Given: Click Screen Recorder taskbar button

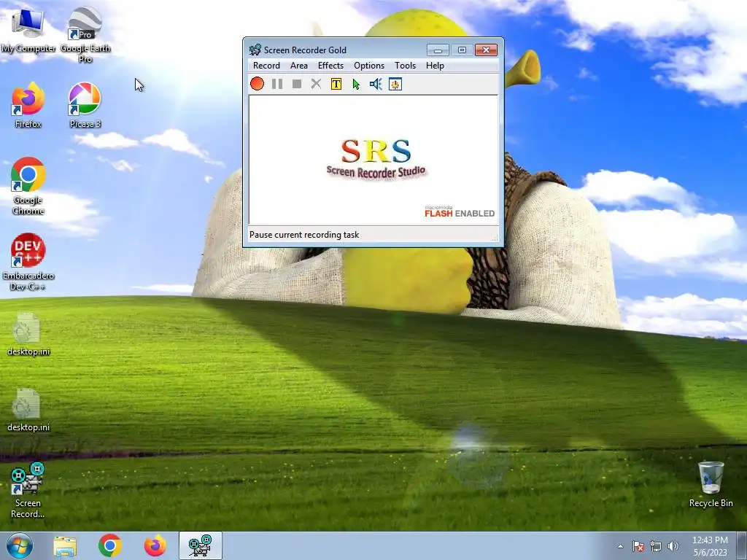Looking at the screenshot, I should [200, 545].
